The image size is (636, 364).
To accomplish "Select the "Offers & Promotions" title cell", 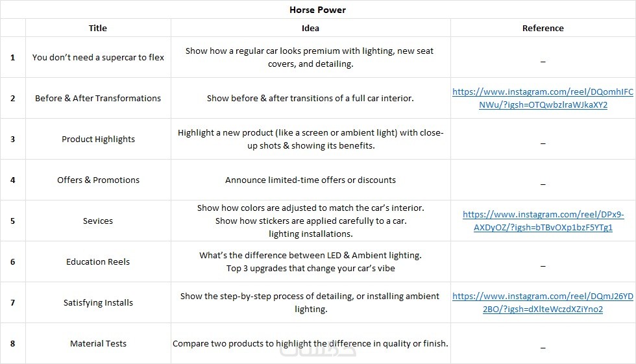I will (x=98, y=180).
